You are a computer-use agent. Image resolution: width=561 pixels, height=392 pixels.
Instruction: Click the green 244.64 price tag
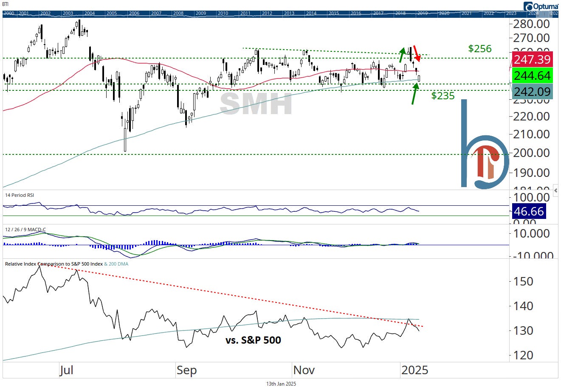[532, 76]
